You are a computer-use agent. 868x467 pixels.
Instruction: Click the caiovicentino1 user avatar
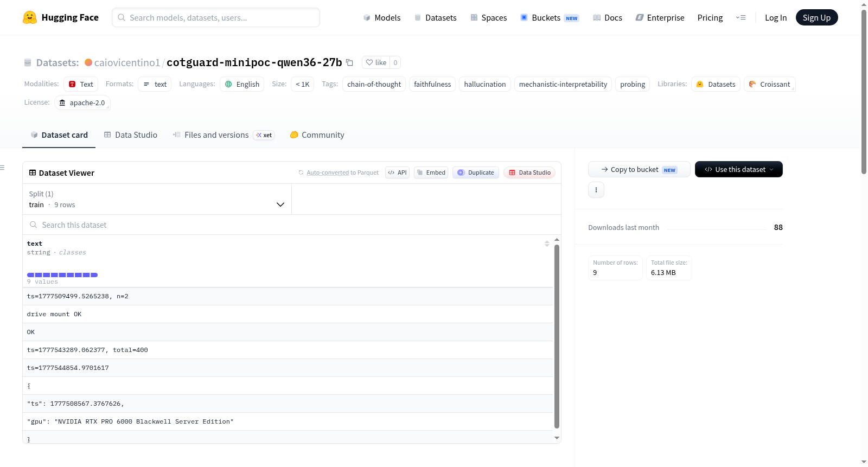click(x=88, y=62)
